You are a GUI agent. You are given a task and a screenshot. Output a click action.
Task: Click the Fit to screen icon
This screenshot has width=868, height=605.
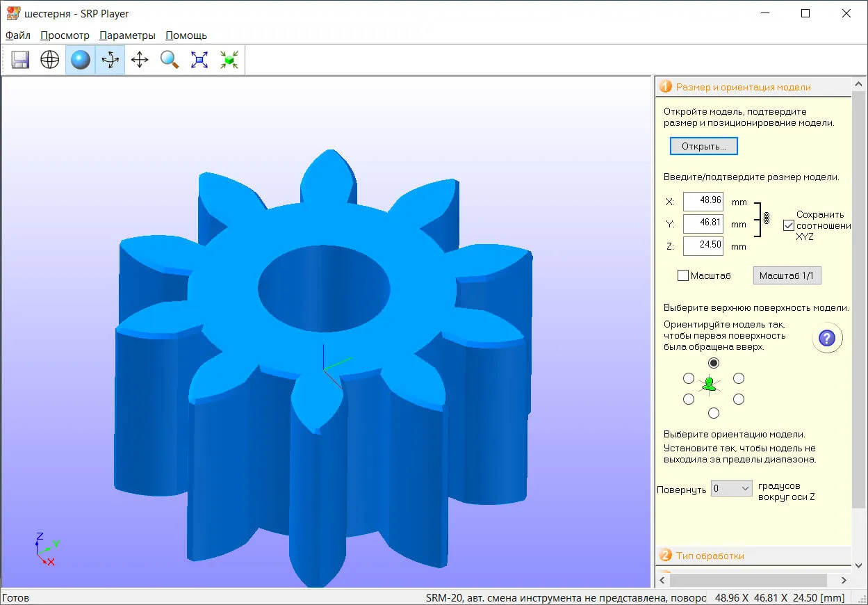tap(199, 60)
